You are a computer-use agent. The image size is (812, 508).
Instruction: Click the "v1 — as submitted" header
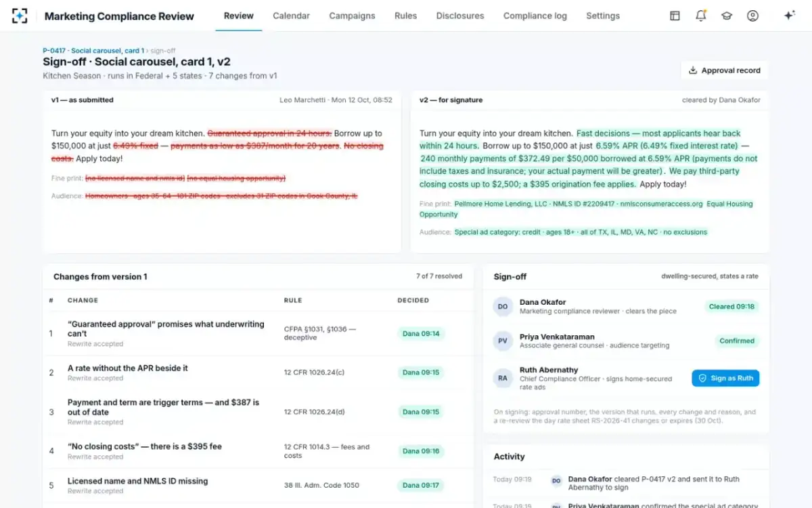[83, 100]
